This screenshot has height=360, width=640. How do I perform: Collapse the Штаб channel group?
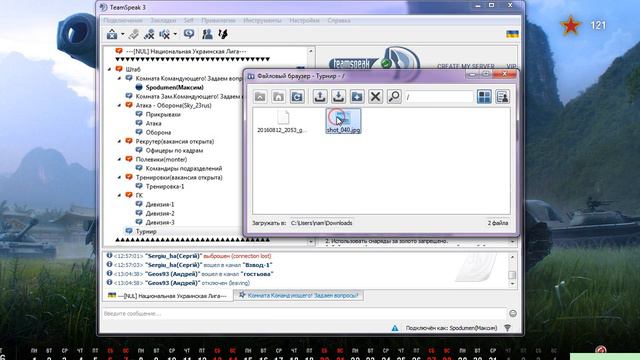point(109,69)
